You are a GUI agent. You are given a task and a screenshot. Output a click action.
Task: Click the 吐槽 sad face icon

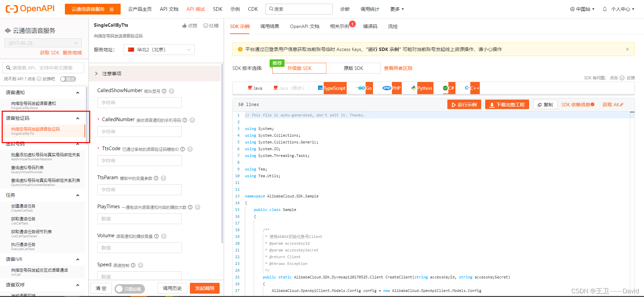point(205,26)
